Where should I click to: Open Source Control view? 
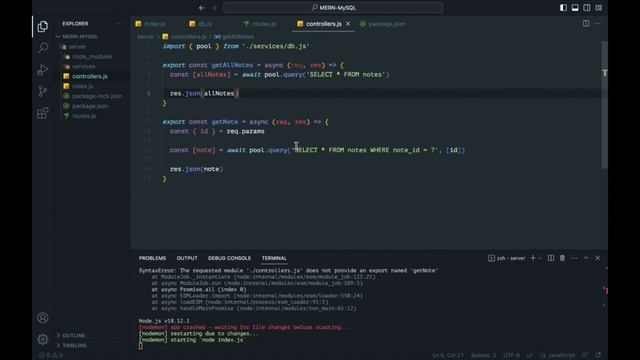tap(42, 91)
